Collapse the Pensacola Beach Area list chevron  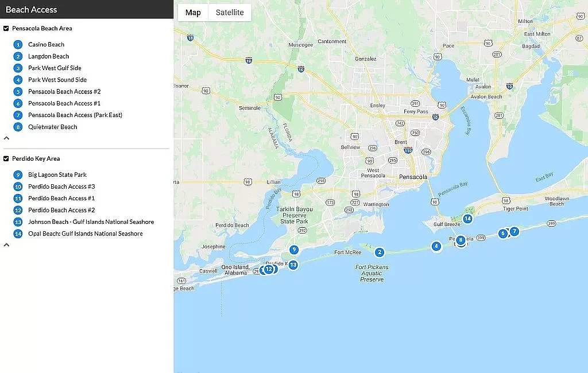point(6,138)
